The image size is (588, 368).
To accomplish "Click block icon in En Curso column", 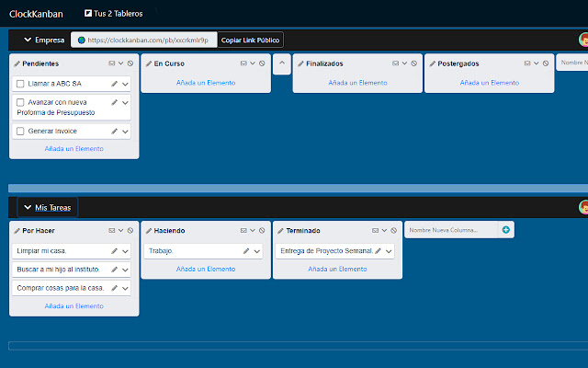I will pos(262,63).
